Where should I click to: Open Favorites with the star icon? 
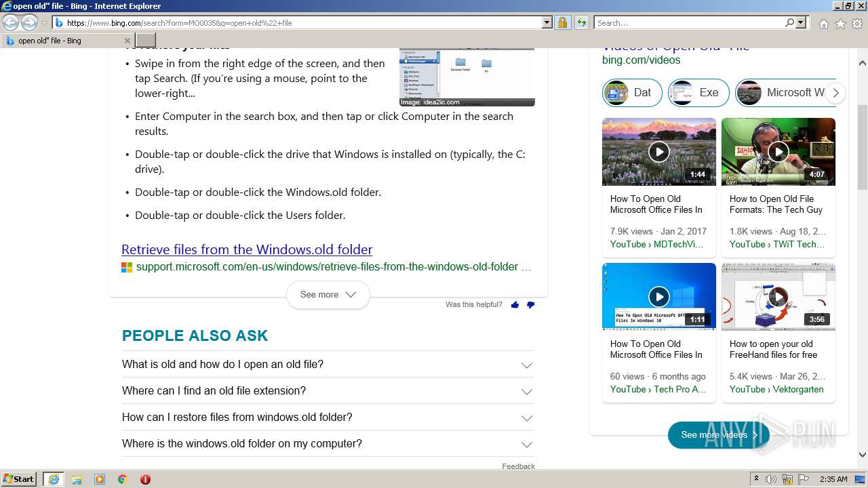(840, 24)
